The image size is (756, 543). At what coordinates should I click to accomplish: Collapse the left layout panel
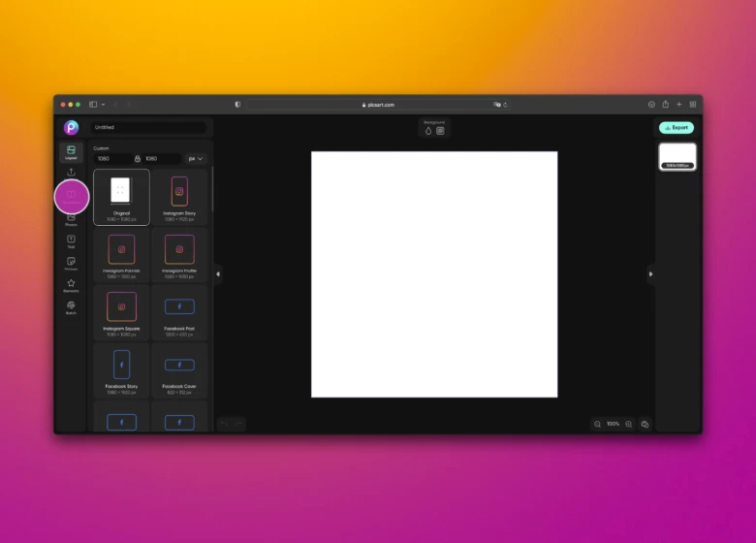pos(217,274)
